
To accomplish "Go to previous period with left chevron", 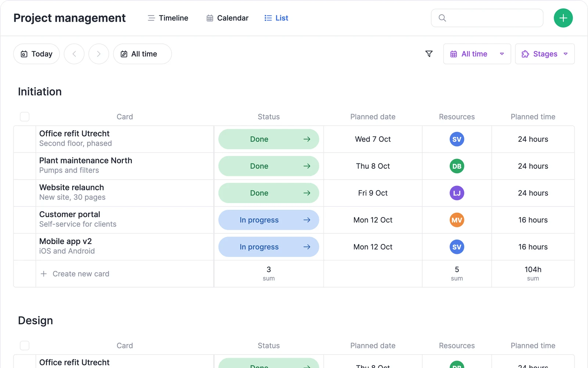I will point(74,54).
